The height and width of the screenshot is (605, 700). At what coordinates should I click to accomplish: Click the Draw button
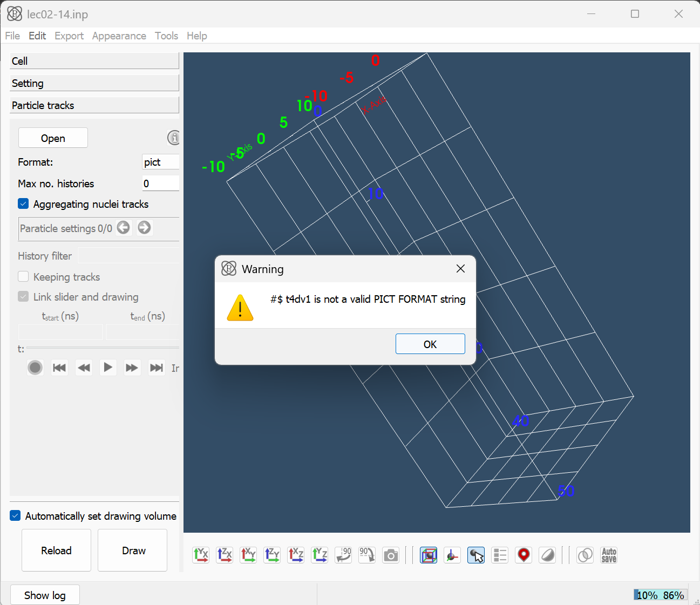click(132, 550)
